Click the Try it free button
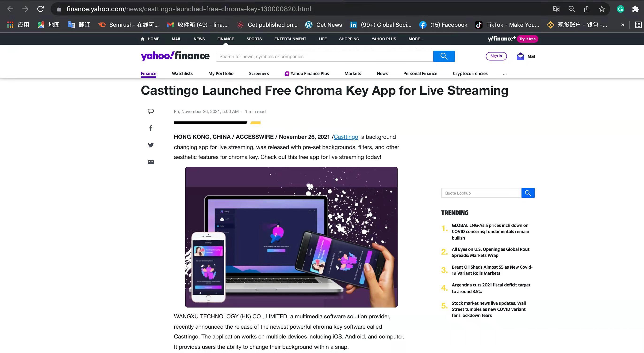This screenshot has height=353, width=644. pyautogui.click(x=527, y=39)
